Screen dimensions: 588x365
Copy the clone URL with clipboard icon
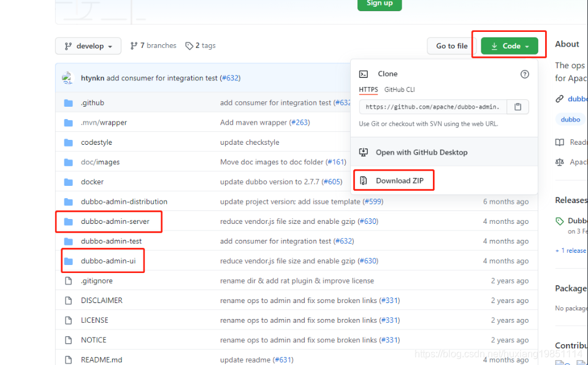(x=518, y=107)
